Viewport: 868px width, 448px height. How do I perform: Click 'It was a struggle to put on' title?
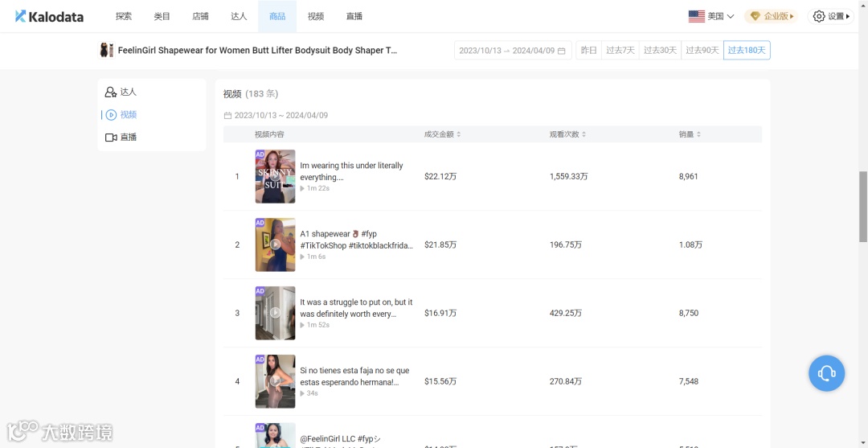click(357, 308)
